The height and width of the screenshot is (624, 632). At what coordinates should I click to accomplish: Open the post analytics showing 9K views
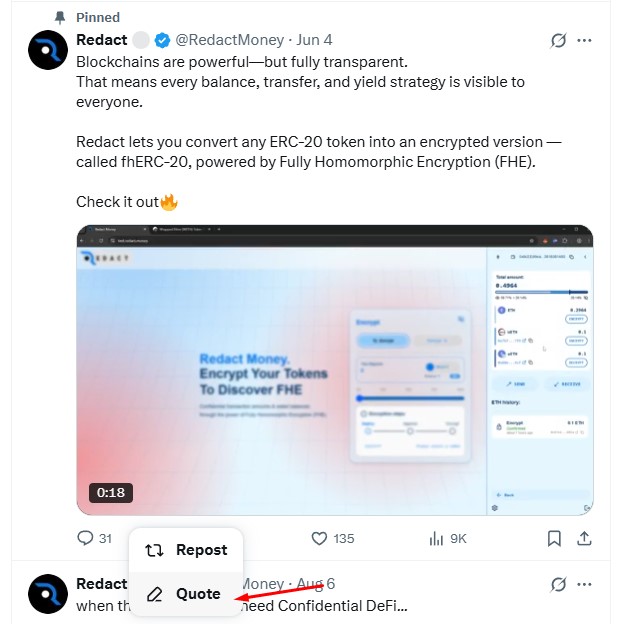[x=437, y=538]
